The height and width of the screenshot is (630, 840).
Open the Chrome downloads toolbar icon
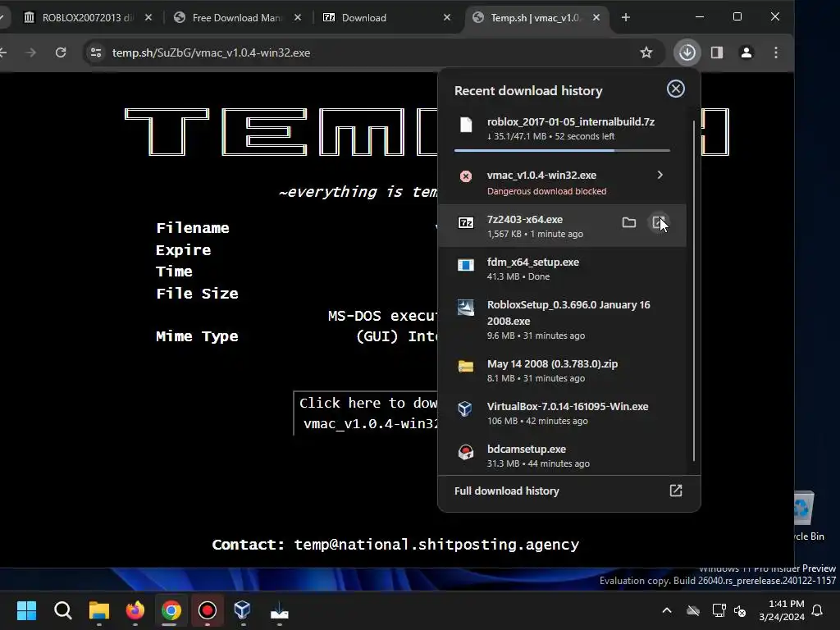click(x=687, y=52)
